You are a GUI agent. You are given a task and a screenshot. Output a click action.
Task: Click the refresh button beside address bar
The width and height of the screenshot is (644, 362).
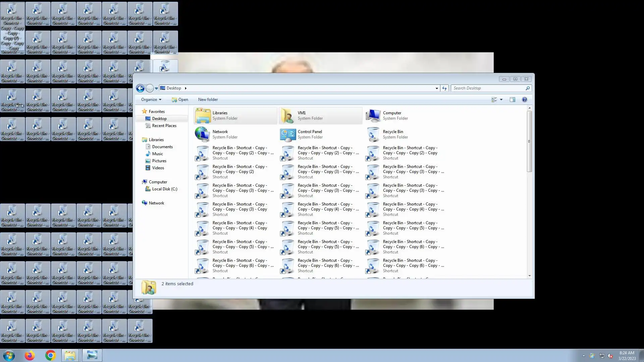444,88
